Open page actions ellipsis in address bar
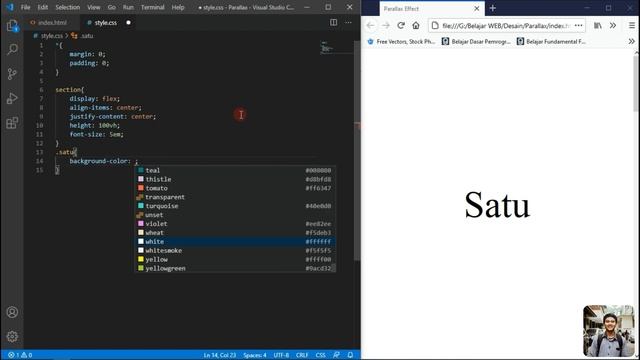 578,25
